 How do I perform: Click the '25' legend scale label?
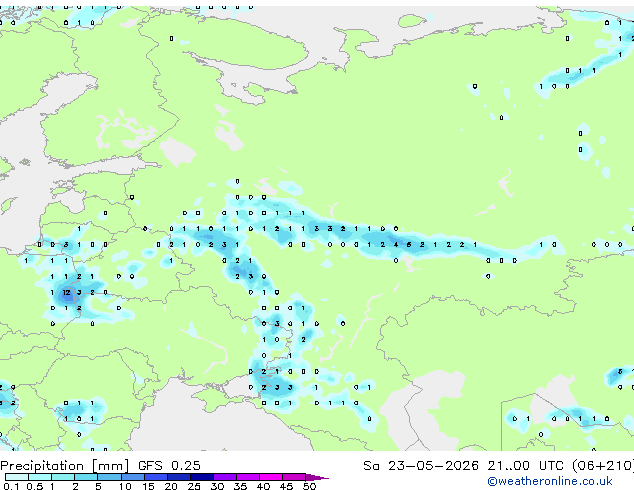[194, 486]
